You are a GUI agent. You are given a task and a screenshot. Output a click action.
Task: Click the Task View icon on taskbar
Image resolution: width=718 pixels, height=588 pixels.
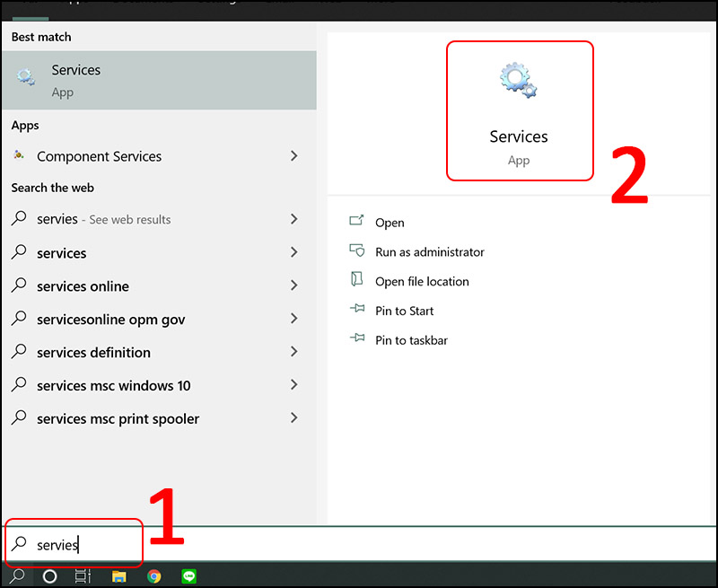click(x=83, y=575)
